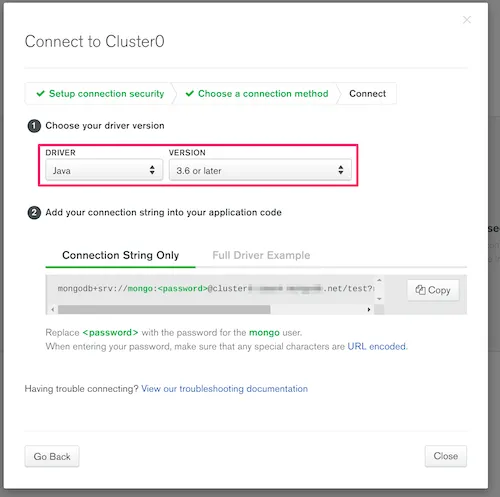
Task: Click the right arrow of horizontal scrollbar
Action: [x=369, y=310]
